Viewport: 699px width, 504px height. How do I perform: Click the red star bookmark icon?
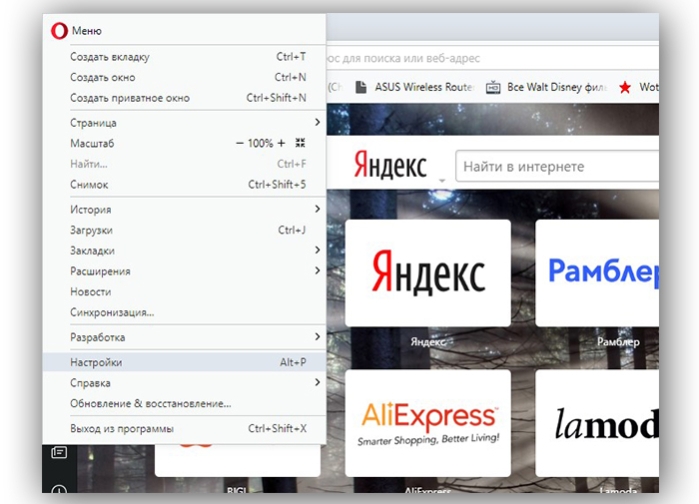point(625,87)
